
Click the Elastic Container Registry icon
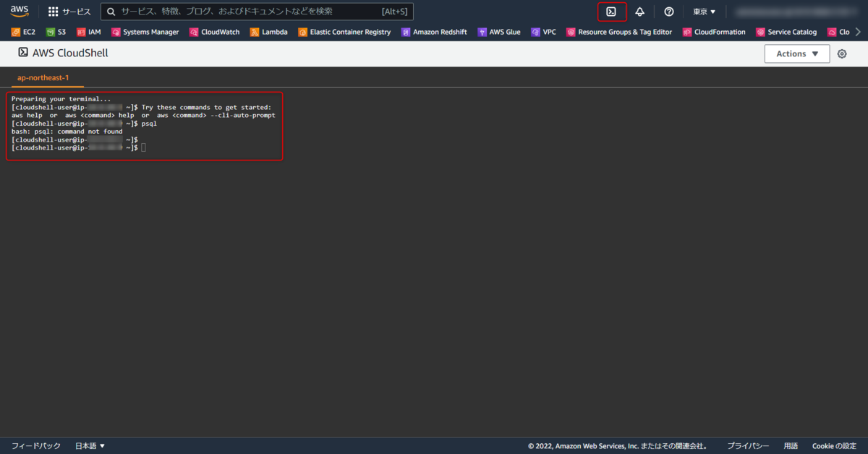[x=302, y=32]
